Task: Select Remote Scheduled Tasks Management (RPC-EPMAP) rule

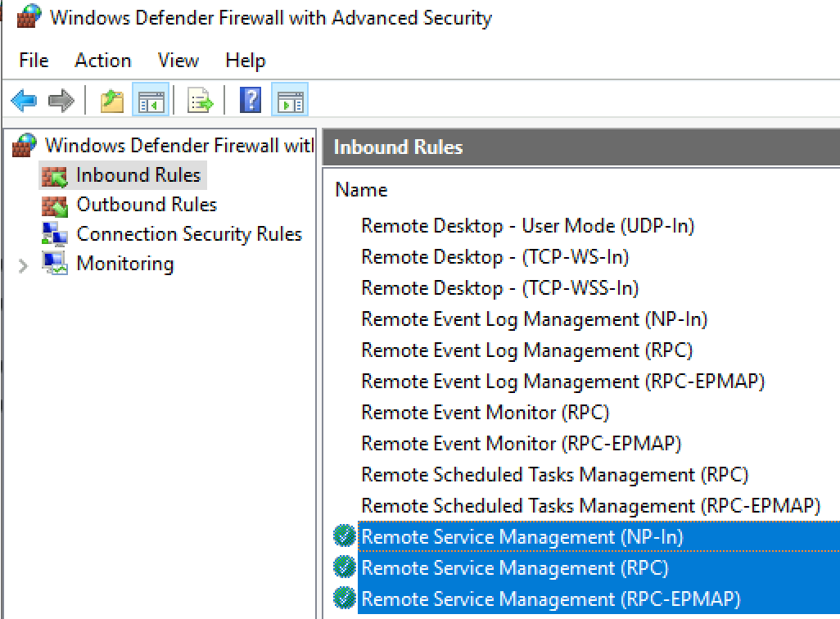Action: (x=591, y=506)
